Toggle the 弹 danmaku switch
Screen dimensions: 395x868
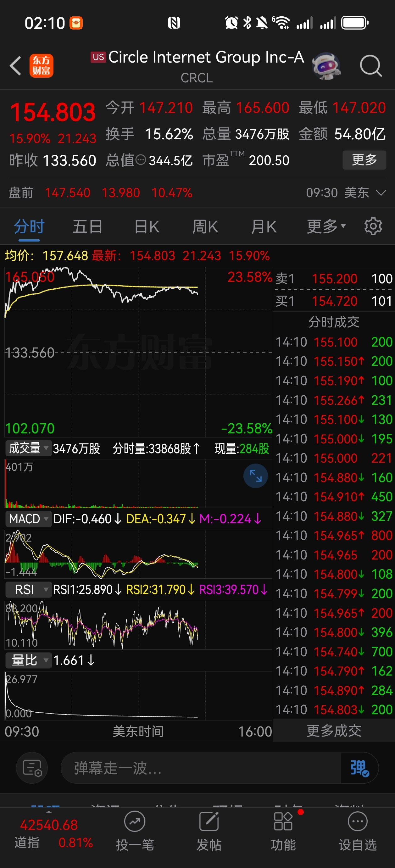click(359, 768)
